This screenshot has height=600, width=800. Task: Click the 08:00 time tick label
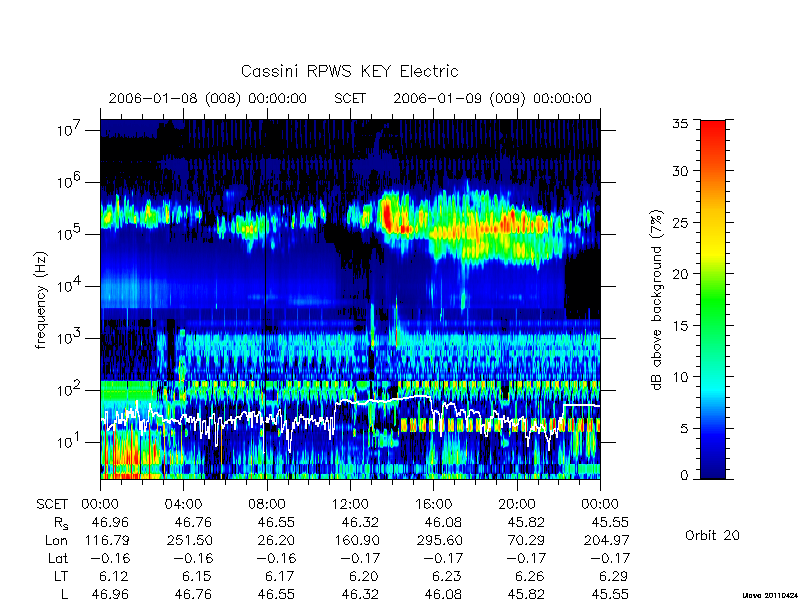[267, 505]
